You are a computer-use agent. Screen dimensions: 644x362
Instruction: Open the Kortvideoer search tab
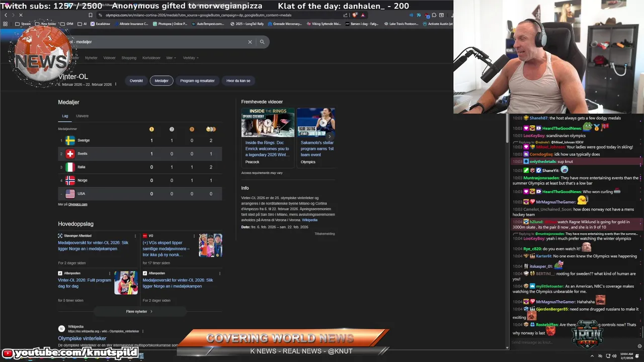click(151, 58)
